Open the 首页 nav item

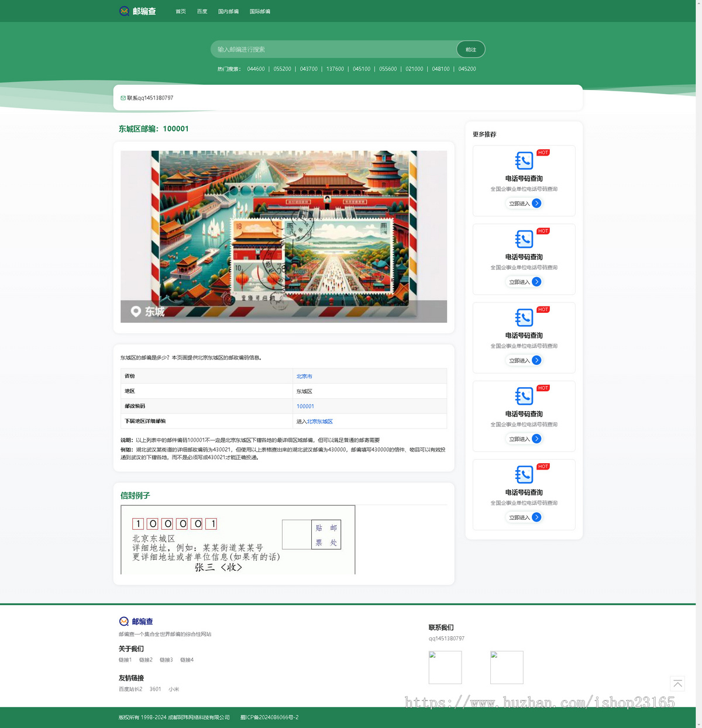(x=181, y=11)
